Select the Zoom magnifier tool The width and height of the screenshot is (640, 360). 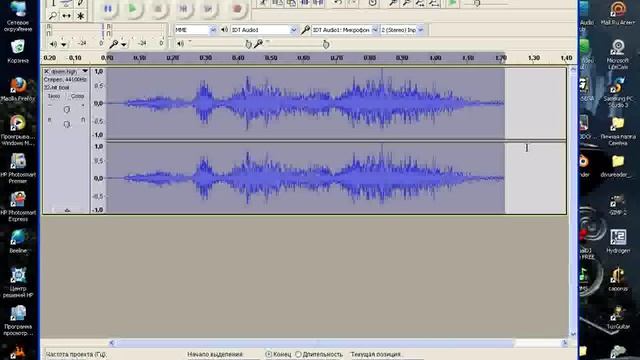pyautogui.click(x=53, y=16)
